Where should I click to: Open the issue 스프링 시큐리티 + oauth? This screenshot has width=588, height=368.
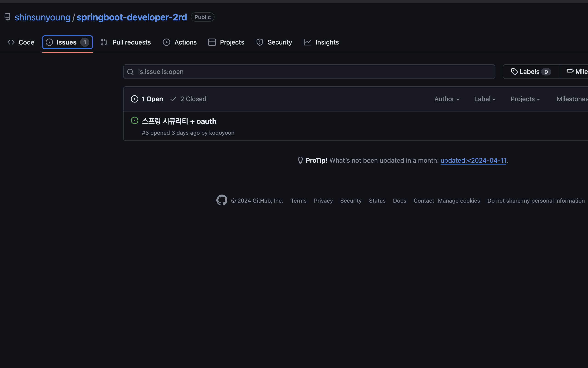[179, 121]
